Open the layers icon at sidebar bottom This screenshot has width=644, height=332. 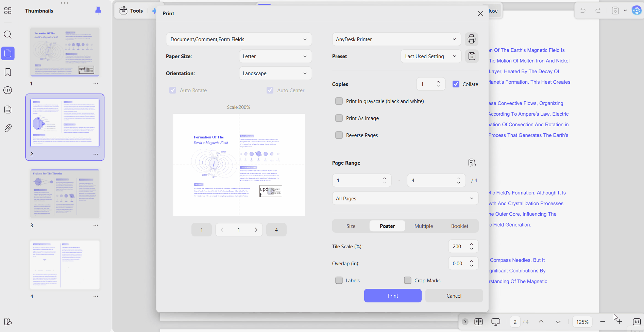pos(8,321)
